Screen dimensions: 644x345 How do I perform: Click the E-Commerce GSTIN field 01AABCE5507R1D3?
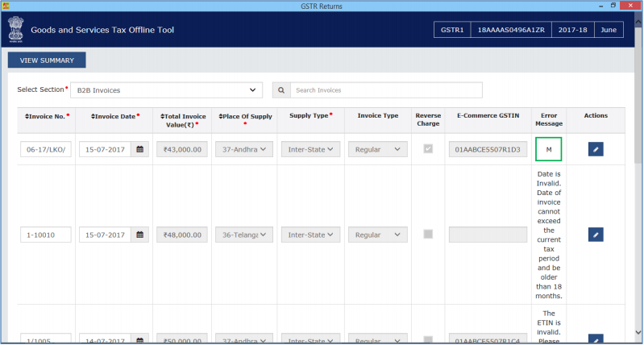[488, 149]
